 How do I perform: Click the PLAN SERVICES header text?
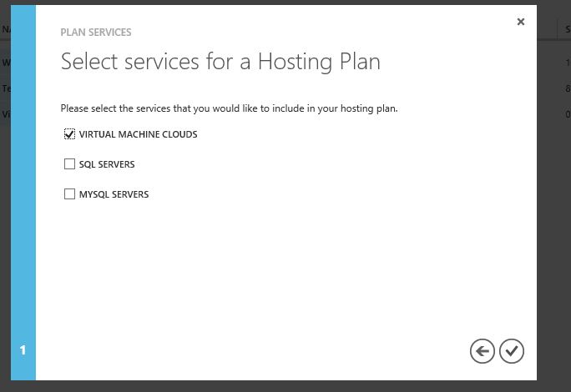[x=96, y=33]
